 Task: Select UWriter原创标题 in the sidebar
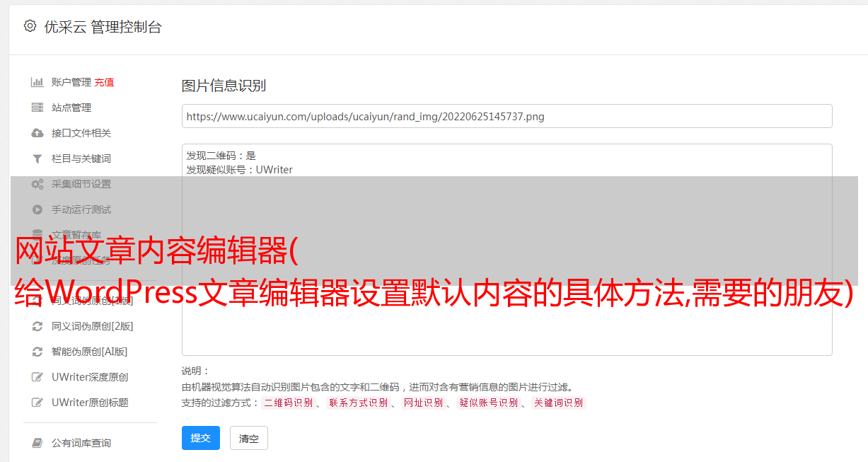coord(90,403)
